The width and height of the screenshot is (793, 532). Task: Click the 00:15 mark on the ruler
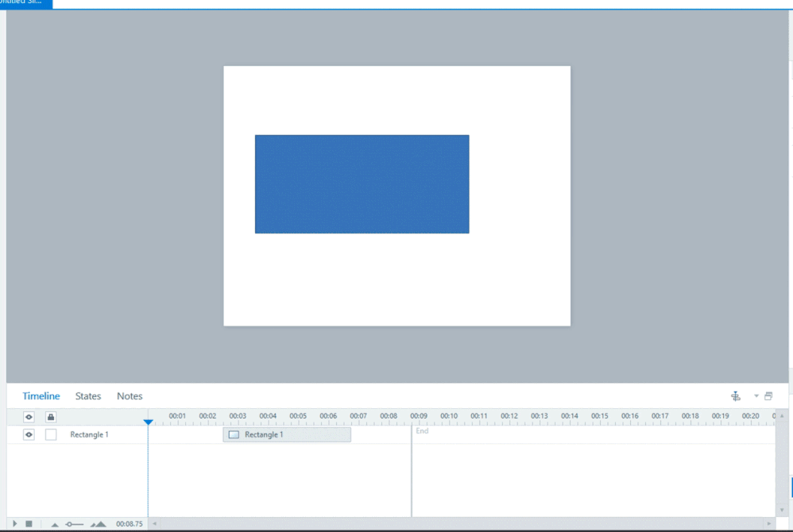point(599,416)
